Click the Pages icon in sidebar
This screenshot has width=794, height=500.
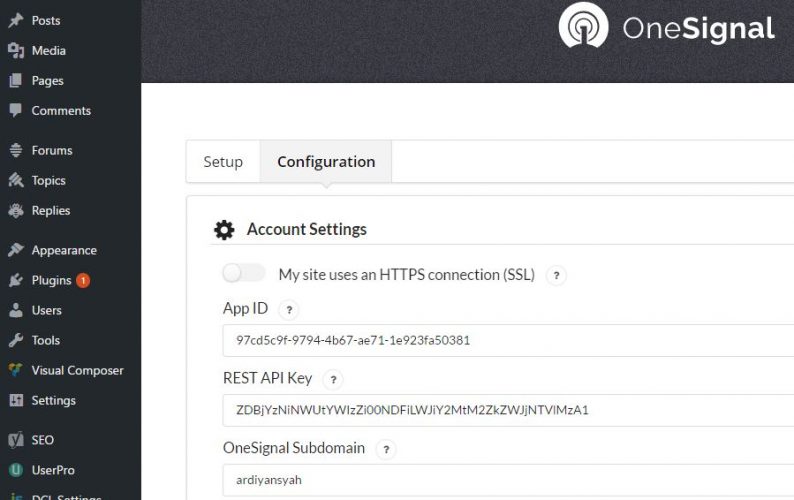(16, 80)
